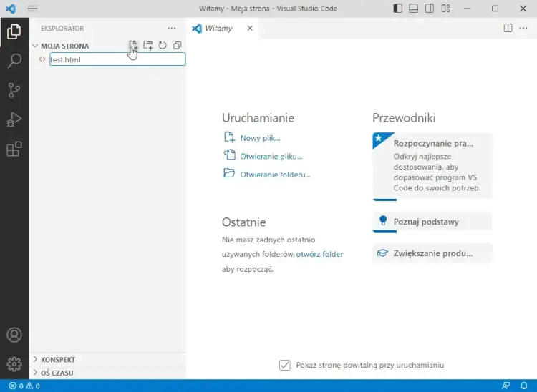Image resolution: width=537 pixels, height=392 pixels.
Task: Click the New Folder icon in explorer header
Action: 148,45
